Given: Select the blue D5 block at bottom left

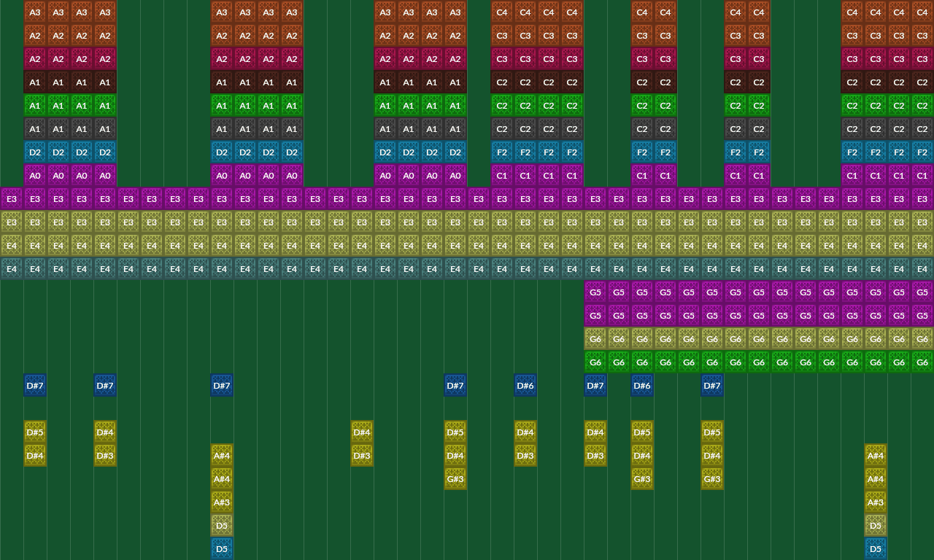Looking at the screenshot, I should point(222,549).
